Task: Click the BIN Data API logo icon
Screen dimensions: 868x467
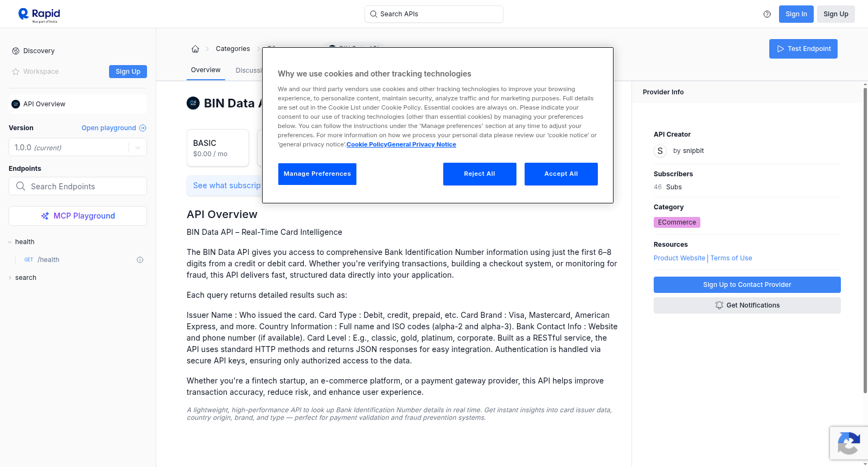Action: (193, 103)
